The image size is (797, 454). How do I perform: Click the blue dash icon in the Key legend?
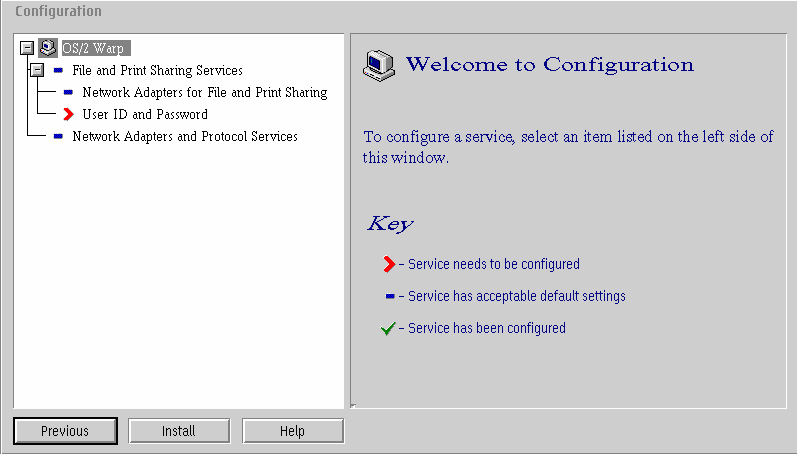(390, 296)
